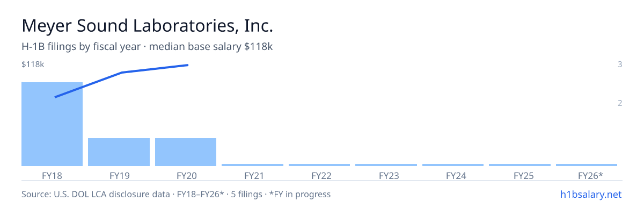
Task: Select the FY21 bar stub
Action: point(252,165)
